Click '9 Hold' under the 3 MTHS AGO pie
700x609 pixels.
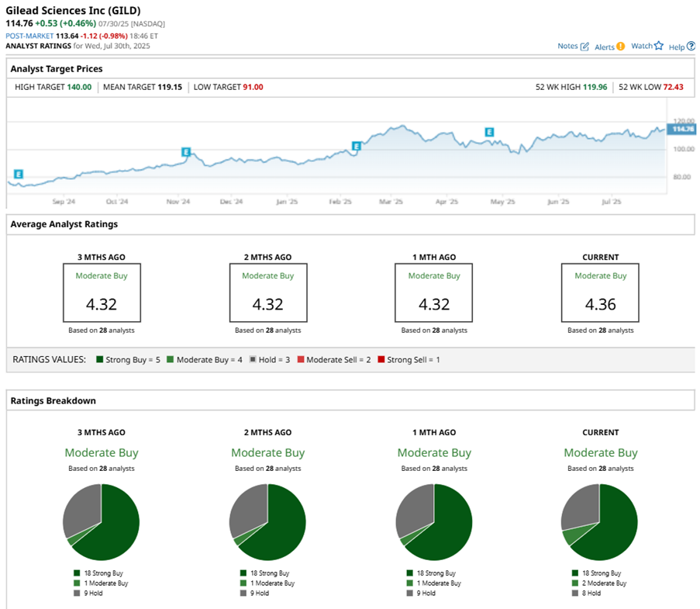(88, 593)
